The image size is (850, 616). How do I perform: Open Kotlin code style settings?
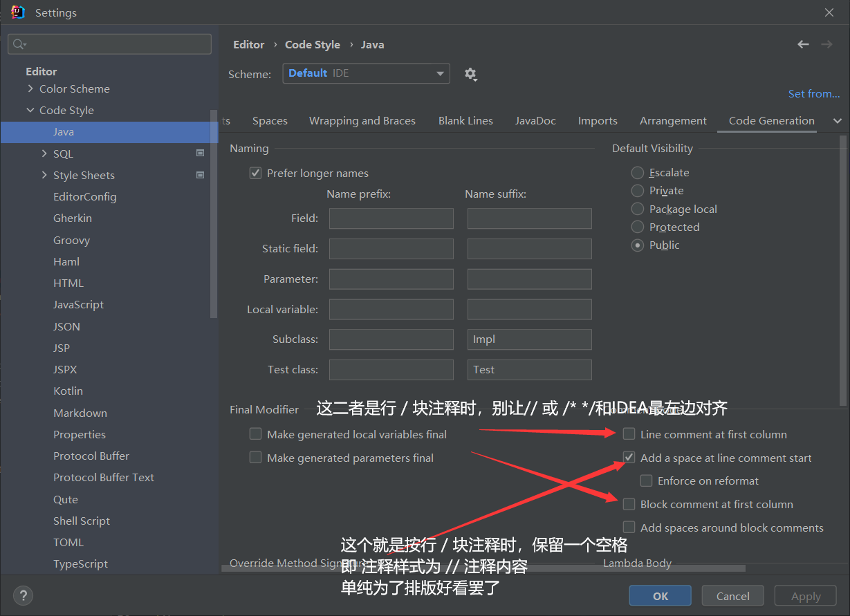tap(68, 391)
